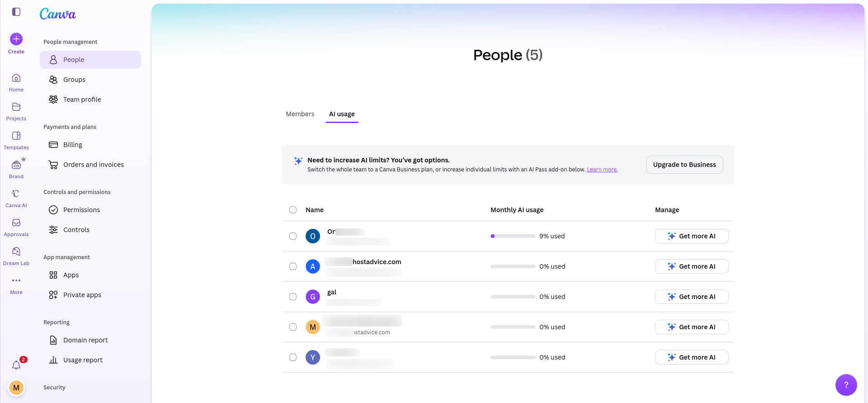Click Upgrade to Business button

(684, 165)
